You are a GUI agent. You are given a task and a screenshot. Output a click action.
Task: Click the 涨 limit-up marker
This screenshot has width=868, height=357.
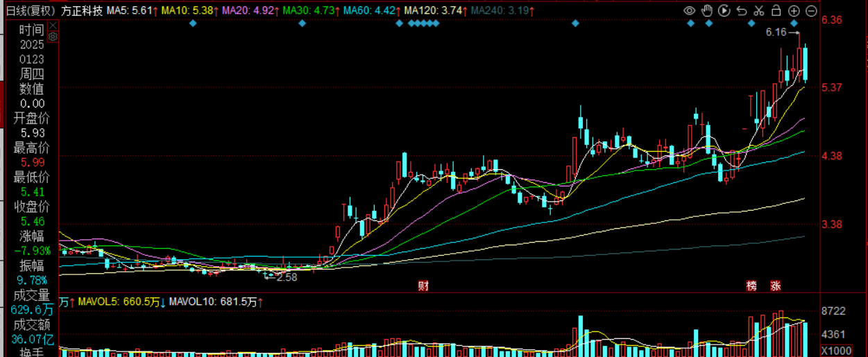click(775, 286)
